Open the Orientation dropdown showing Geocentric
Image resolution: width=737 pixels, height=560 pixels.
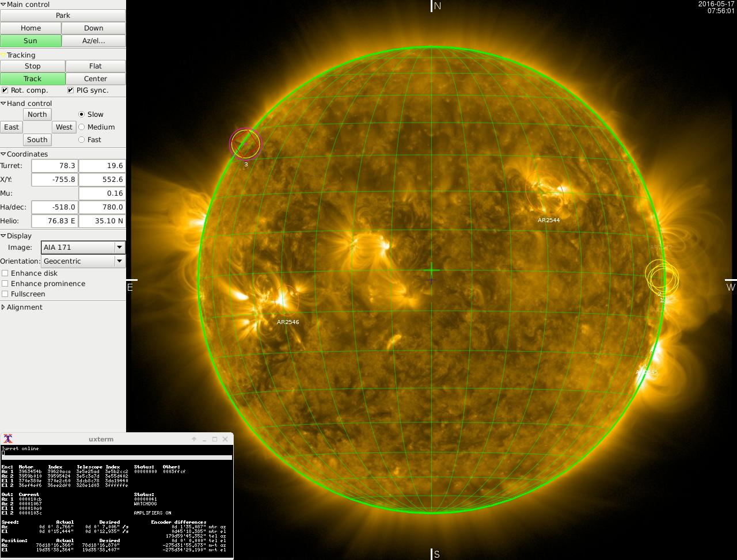click(x=83, y=261)
